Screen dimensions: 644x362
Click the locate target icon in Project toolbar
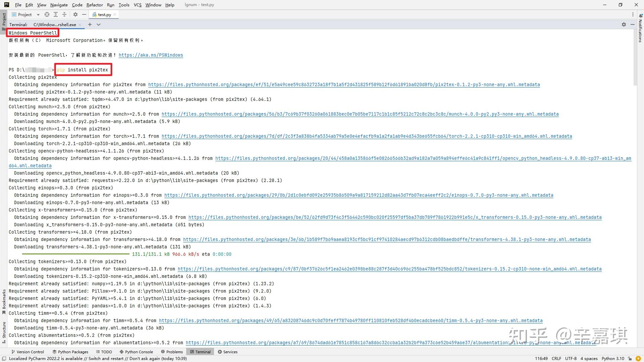[x=47, y=14]
